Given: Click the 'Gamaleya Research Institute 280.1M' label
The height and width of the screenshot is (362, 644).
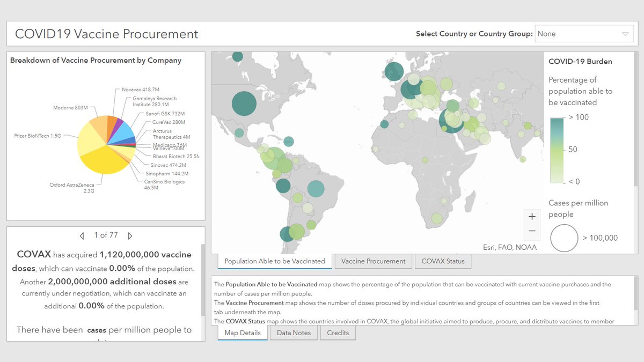Looking at the screenshot, I should point(155,101).
